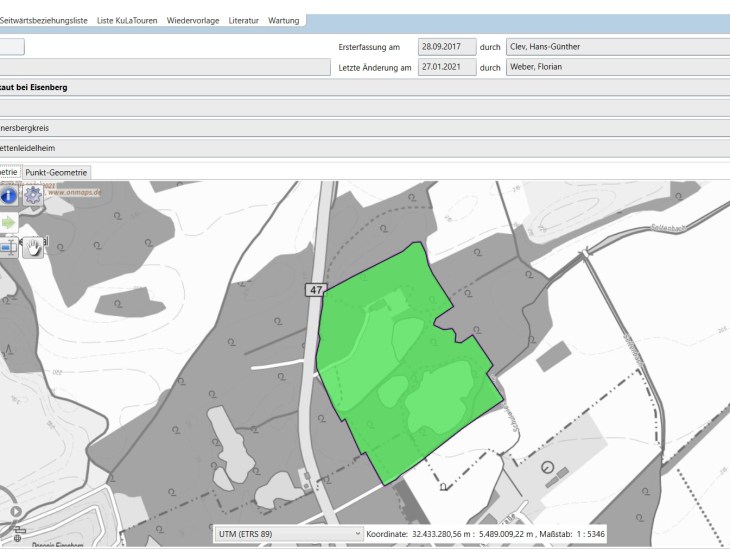Image resolution: width=730 pixels, height=550 pixels.
Task: Click route 47 road shield on map
Action: pyautogui.click(x=316, y=289)
